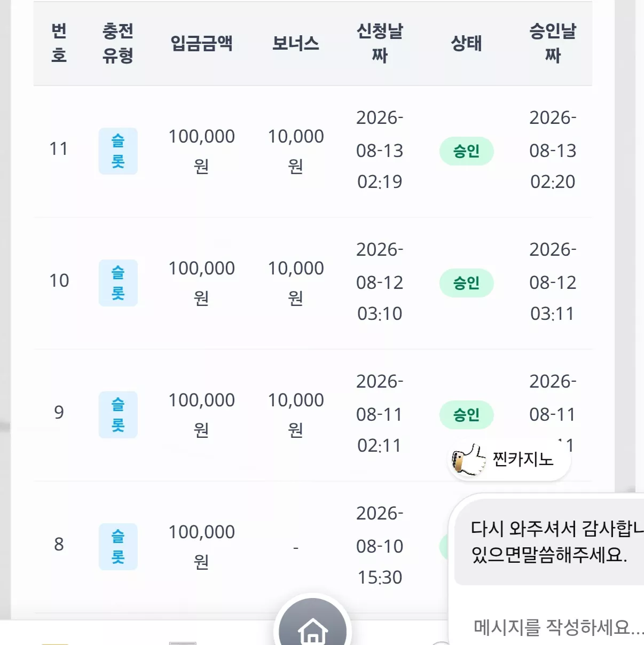Click the 슬롯 badge in row 10
Viewport: 644px width, 645px height.
click(x=118, y=283)
